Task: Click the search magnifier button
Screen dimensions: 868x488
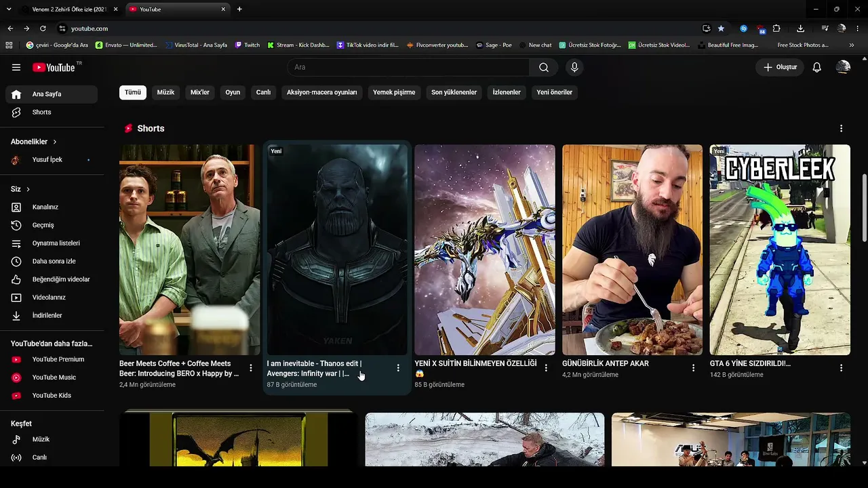Action: [544, 67]
